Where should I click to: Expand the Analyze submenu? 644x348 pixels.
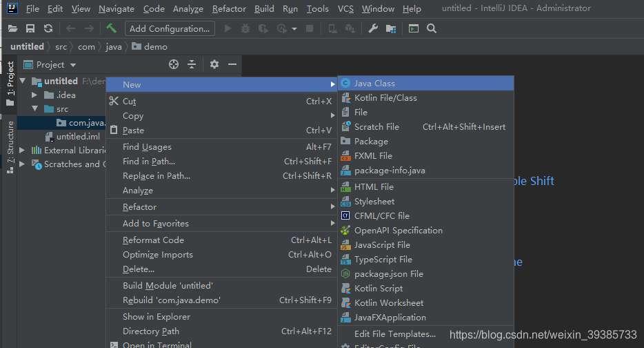[x=221, y=191]
